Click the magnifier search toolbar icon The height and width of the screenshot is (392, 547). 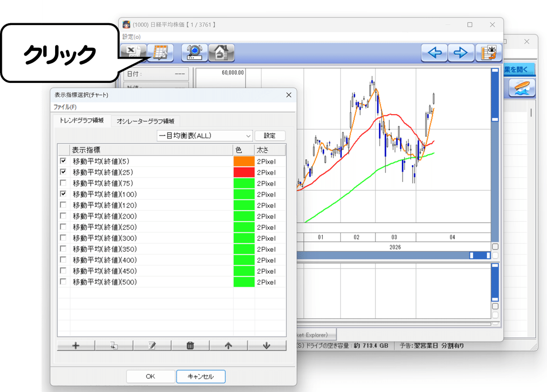pos(195,53)
